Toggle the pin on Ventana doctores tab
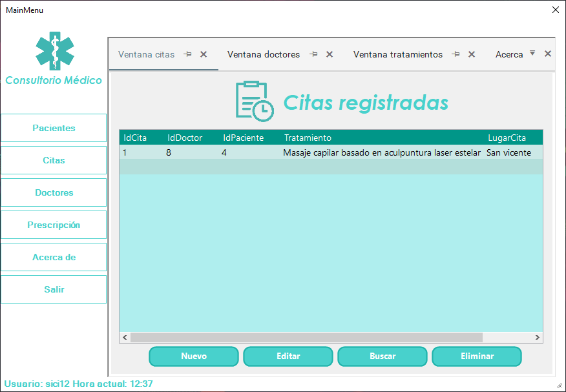This screenshot has height=392, width=566. [x=314, y=54]
